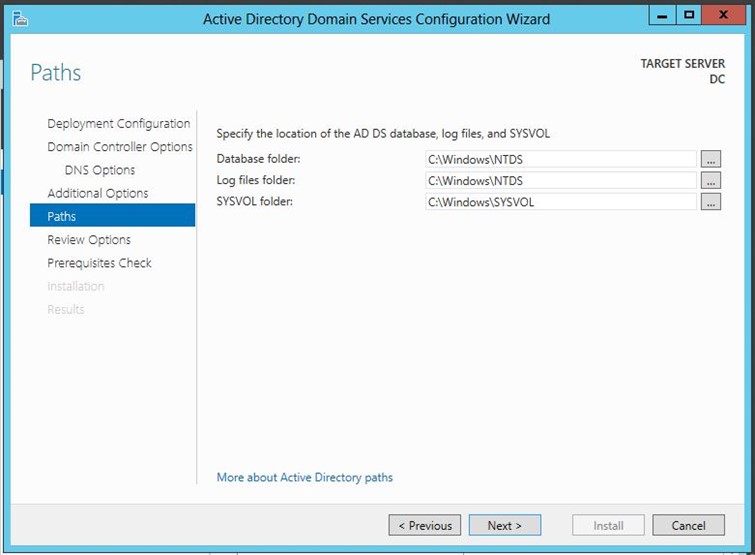Close the wizard window
755x555 pixels.
[723, 15]
